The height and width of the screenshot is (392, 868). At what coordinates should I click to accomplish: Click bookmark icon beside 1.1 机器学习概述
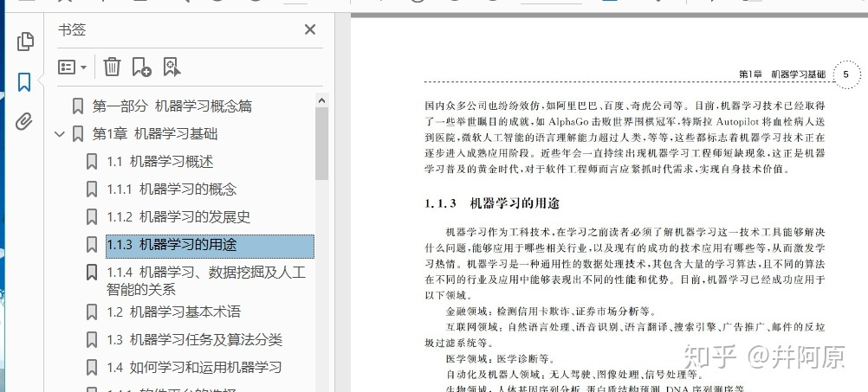pyautogui.click(x=92, y=162)
